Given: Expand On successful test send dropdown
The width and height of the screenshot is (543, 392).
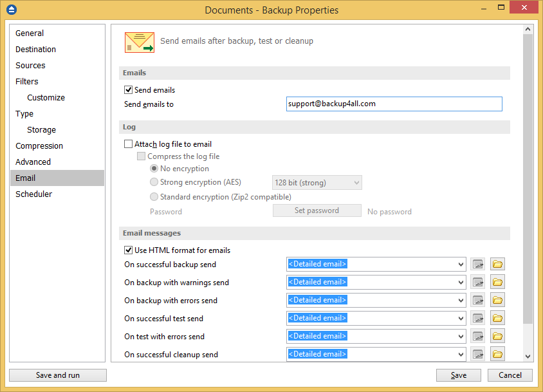Looking at the screenshot, I should [x=460, y=318].
